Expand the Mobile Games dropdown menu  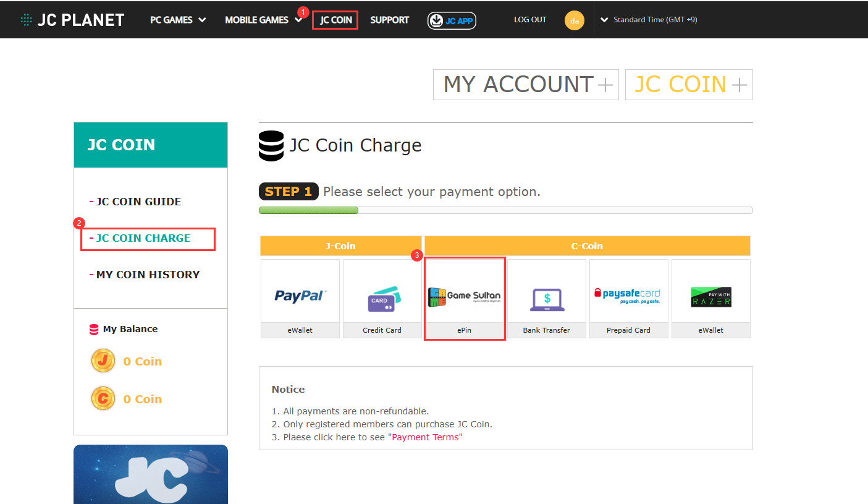[x=263, y=20]
